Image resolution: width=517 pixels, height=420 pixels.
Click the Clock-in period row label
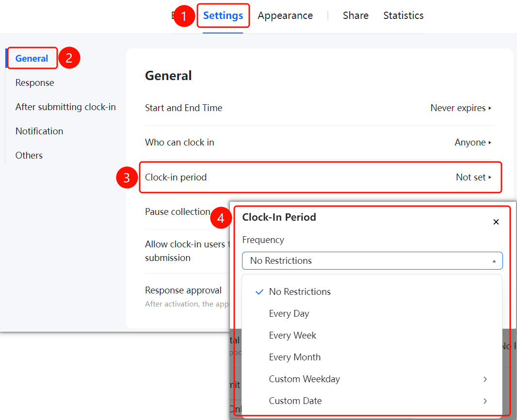click(176, 178)
